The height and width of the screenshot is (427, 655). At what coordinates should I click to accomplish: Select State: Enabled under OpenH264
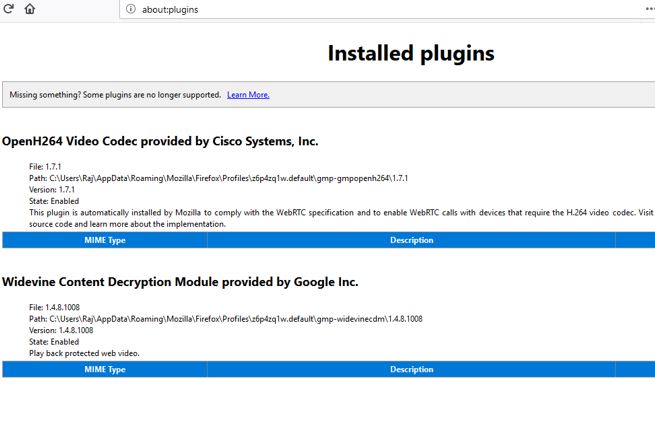(54, 201)
